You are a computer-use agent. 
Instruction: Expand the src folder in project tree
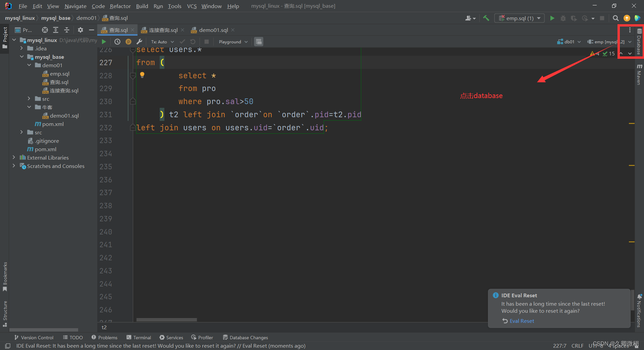[45, 98]
